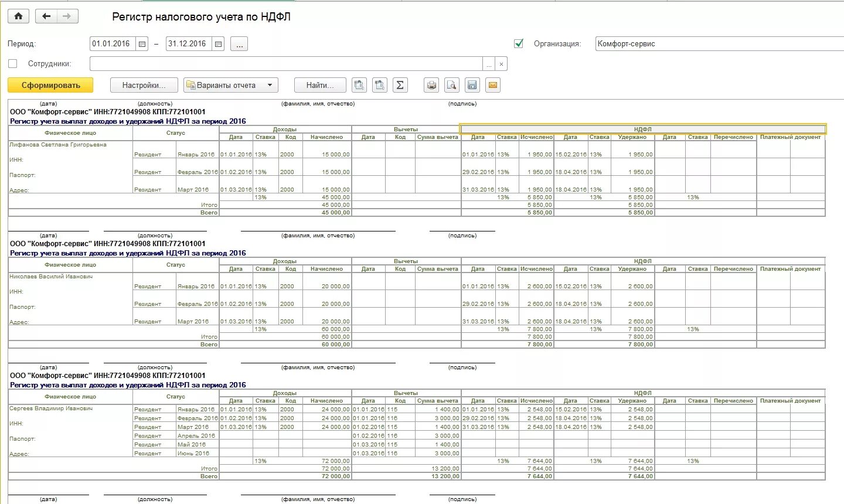Click Николаев's calculated date 29.02.2016
844x504 pixels.
[x=478, y=304]
